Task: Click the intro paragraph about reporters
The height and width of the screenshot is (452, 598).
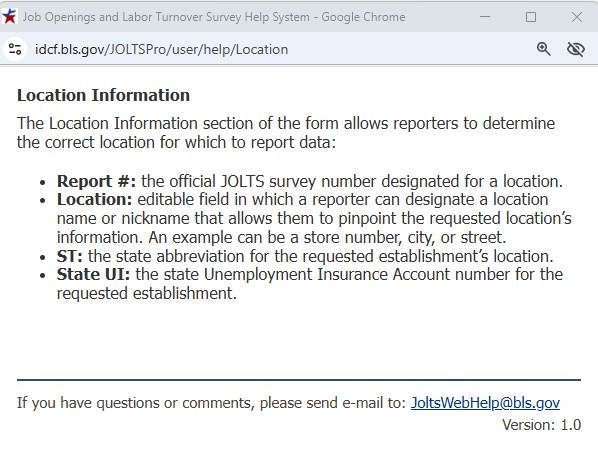Action: coord(286,133)
